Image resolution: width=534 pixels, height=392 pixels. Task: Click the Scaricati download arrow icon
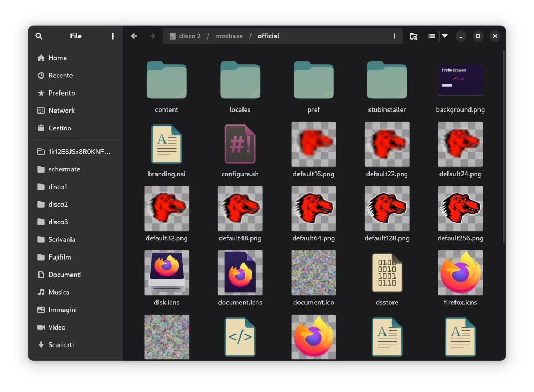[x=41, y=344]
